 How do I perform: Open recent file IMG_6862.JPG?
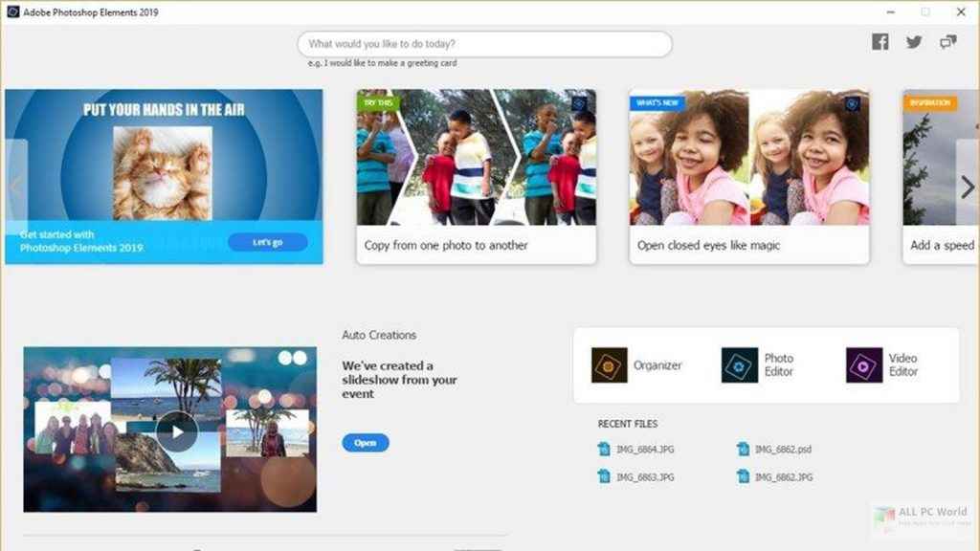[783, 476]
